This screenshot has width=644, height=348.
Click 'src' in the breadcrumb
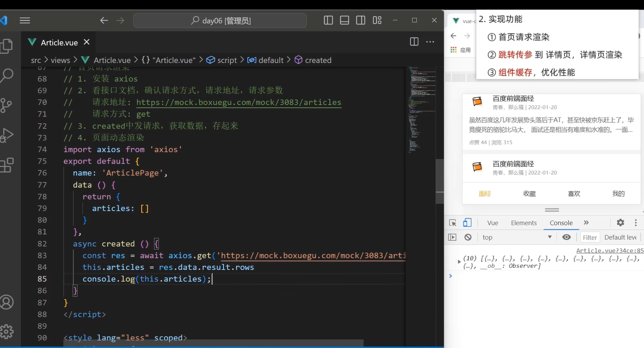36,60
